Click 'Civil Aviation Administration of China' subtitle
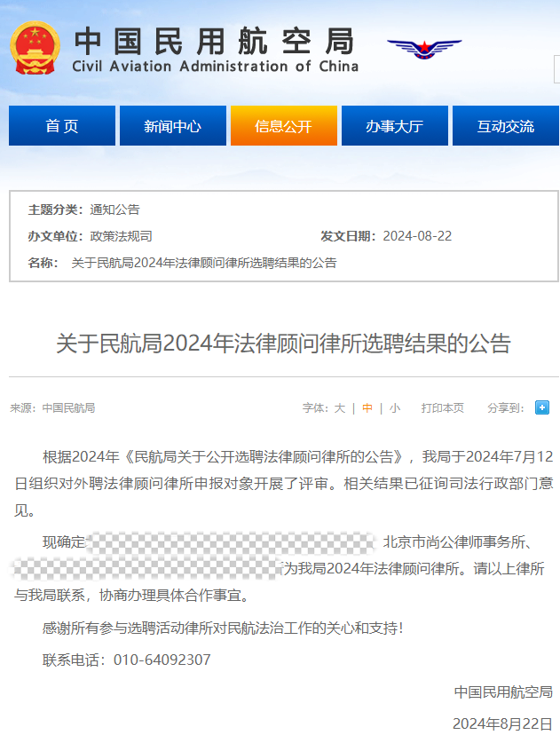This screenshot has height=735, width=560. 215,66
